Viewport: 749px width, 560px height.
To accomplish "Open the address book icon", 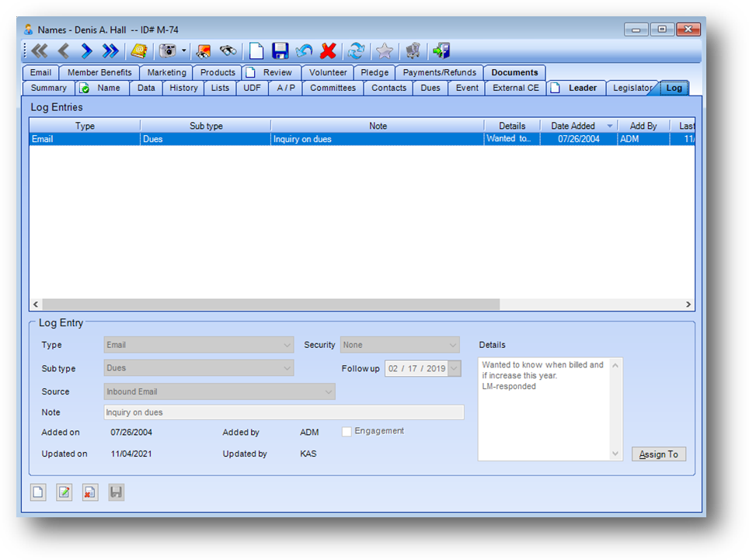I will click(x=139, y=50).
